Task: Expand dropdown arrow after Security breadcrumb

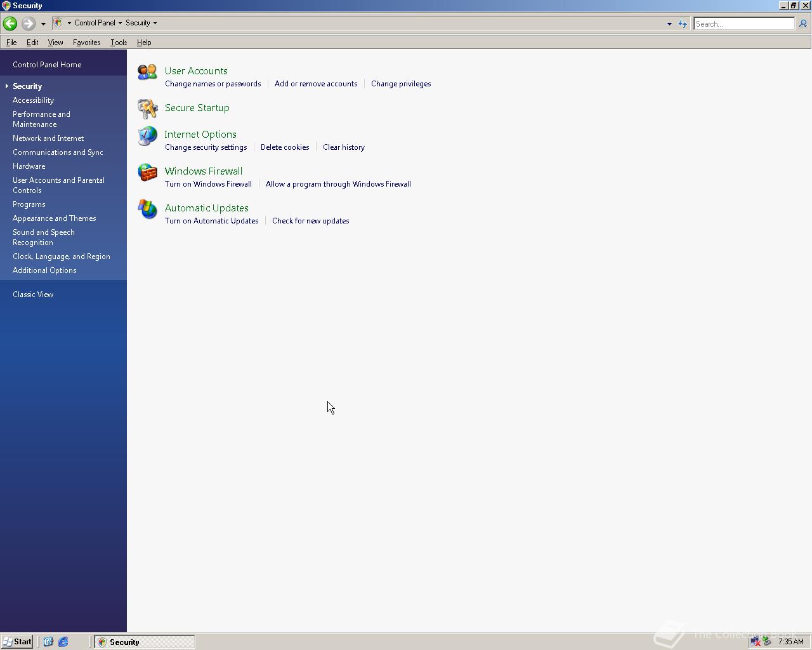Action: tap(155, 23)
